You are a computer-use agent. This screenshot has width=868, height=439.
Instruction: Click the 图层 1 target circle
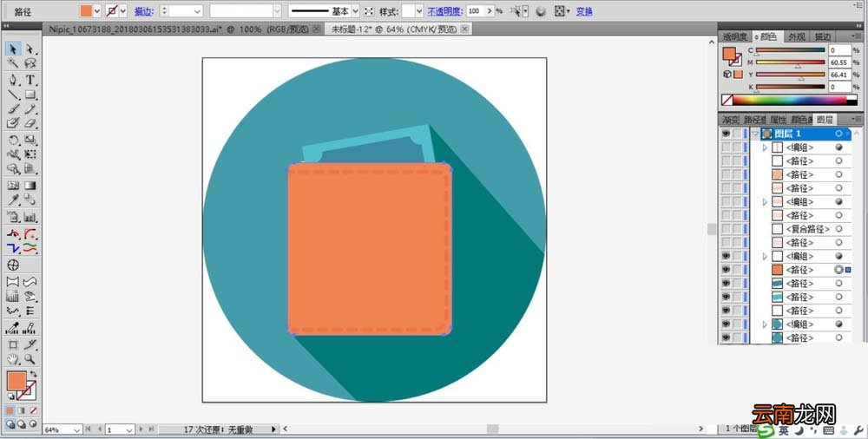(839, 134)
